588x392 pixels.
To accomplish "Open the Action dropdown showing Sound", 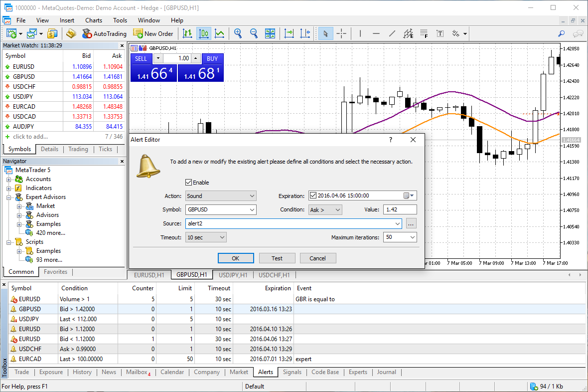I will pos(220,196).
